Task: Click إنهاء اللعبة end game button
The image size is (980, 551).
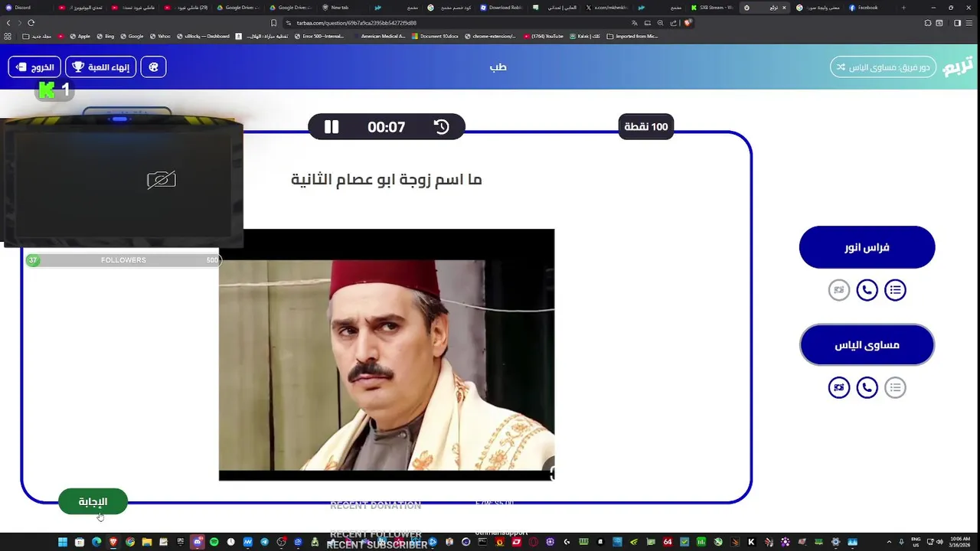Action: pyautogui.click(x=100, y=67)
